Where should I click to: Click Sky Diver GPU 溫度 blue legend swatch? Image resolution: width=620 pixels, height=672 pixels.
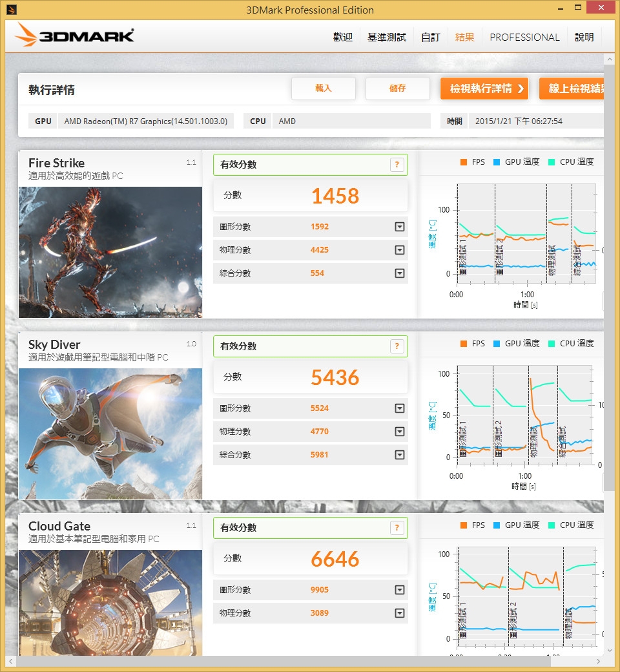pos(497,344)
